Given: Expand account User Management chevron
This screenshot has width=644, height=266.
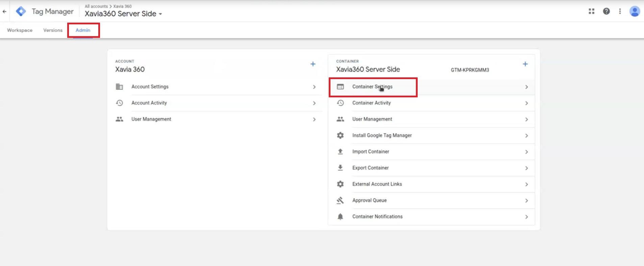Looking at the screenshot, I should click(314, 119).
